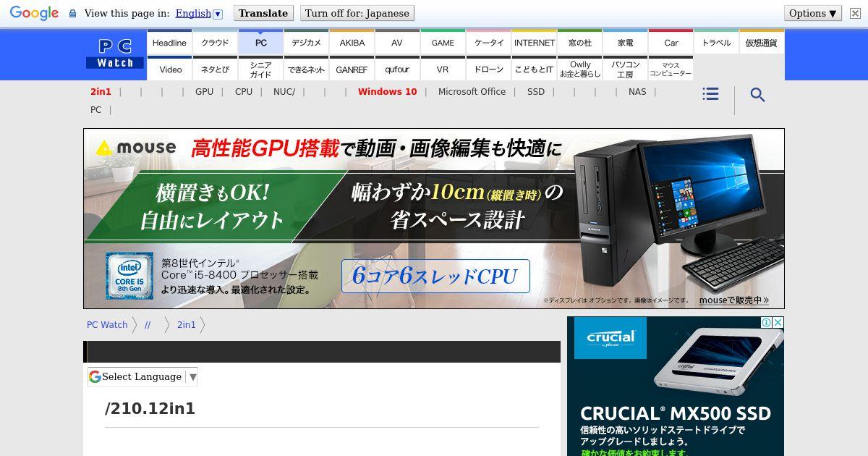Open the ネタとぴ tab
This screenshot has height=456, width=868.
(x=215, y=69)
